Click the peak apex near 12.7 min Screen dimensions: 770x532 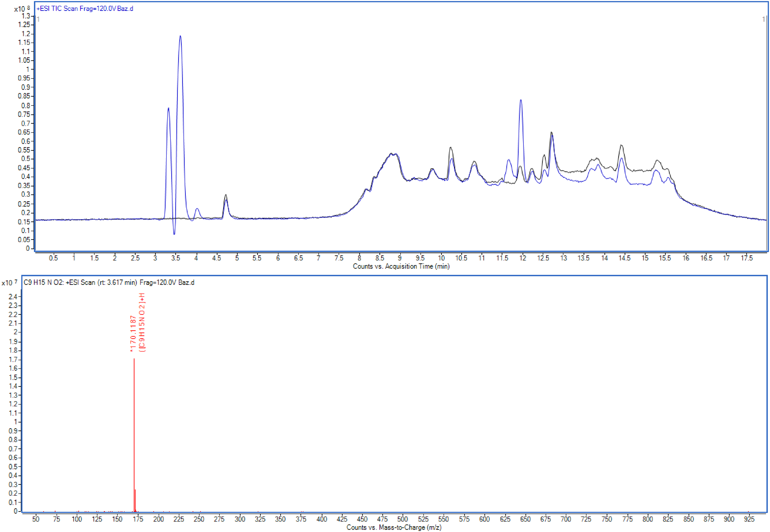click(x=551, y=133)
